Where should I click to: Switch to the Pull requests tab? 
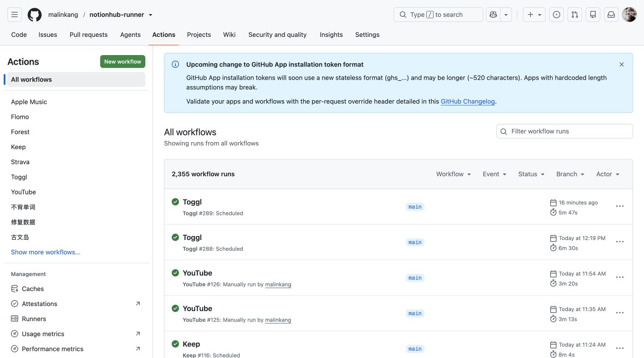click(x=89, y=35)
